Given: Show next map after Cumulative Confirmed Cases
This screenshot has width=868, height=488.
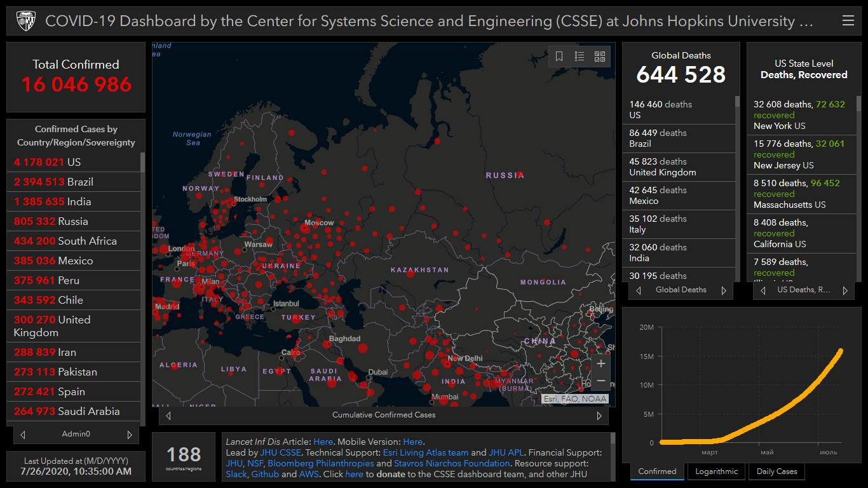Looking at the screenshot, I should click(x=599, y=416).
